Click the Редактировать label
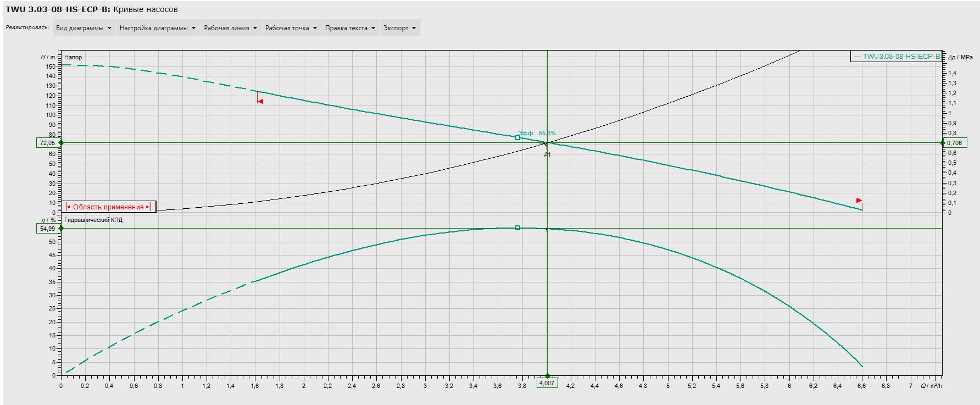This screenshot has width=980, height=405. 27,27
